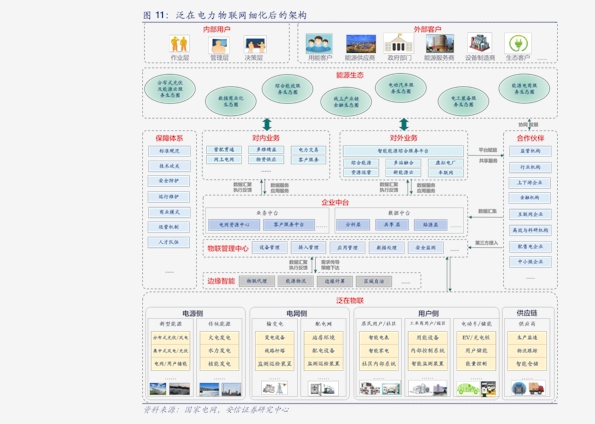This screenshot has height=424, width=595.
Task: Click the green plug 生态客户 icon
Action: pos(518,43)
